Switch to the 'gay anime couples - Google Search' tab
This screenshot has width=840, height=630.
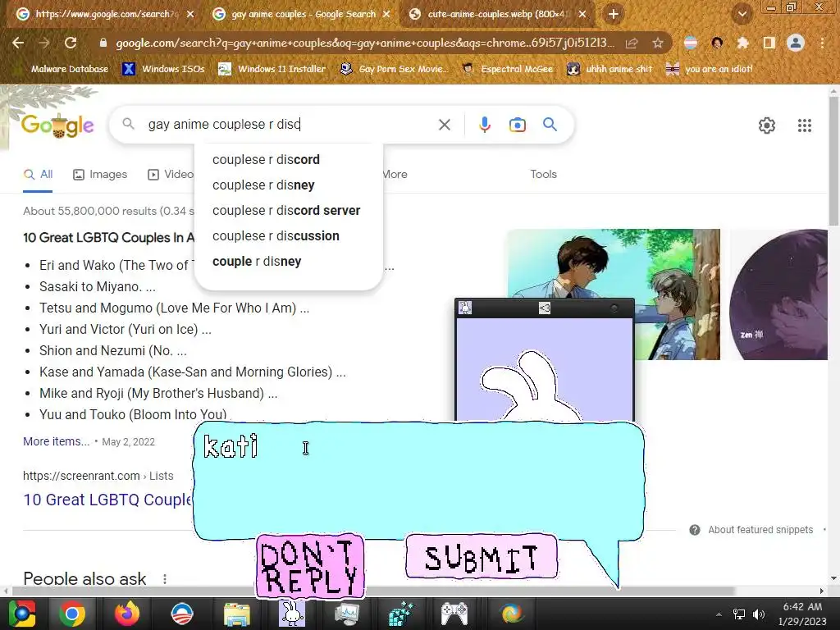(x=302, y=14)
